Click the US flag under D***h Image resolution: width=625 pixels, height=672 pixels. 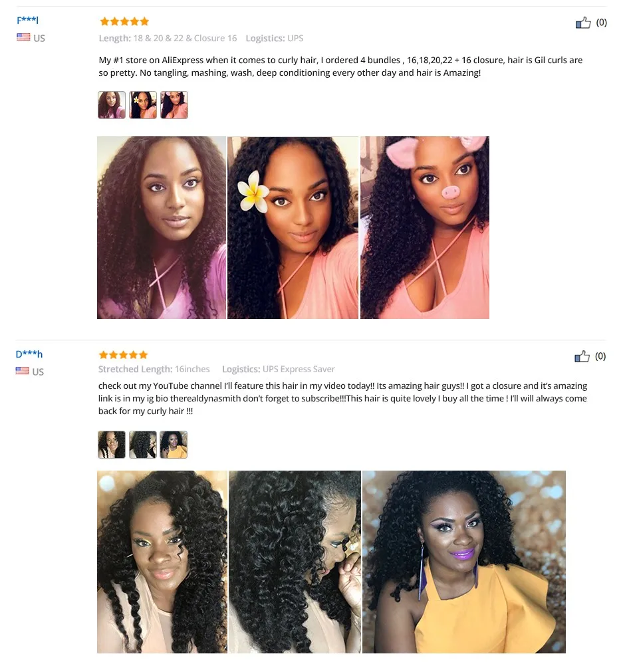pos(23,371)
